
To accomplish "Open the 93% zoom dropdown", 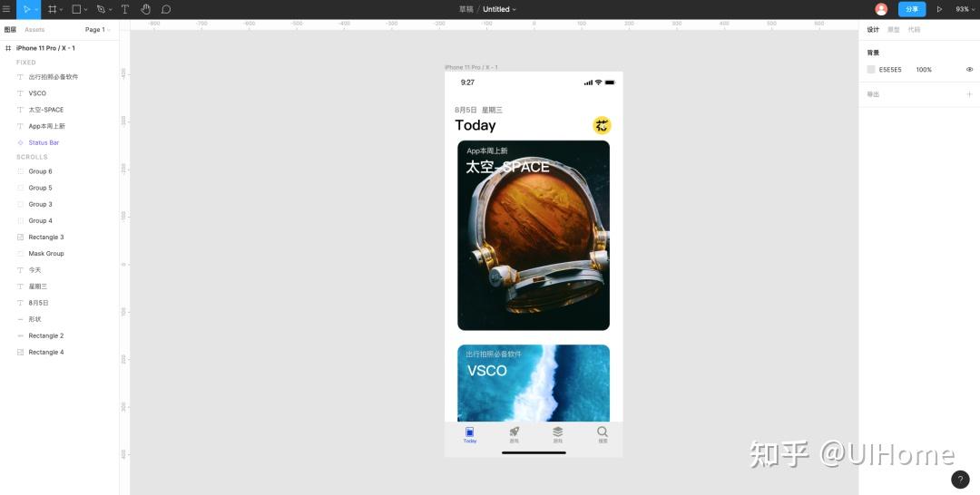I will pyautogui.click(x=965, y=9).
